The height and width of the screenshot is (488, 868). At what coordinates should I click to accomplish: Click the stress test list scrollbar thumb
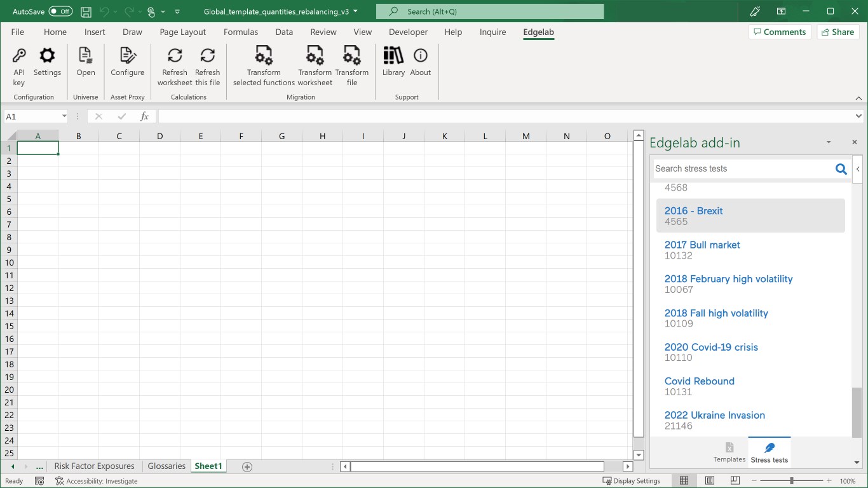tap(857, 411)
